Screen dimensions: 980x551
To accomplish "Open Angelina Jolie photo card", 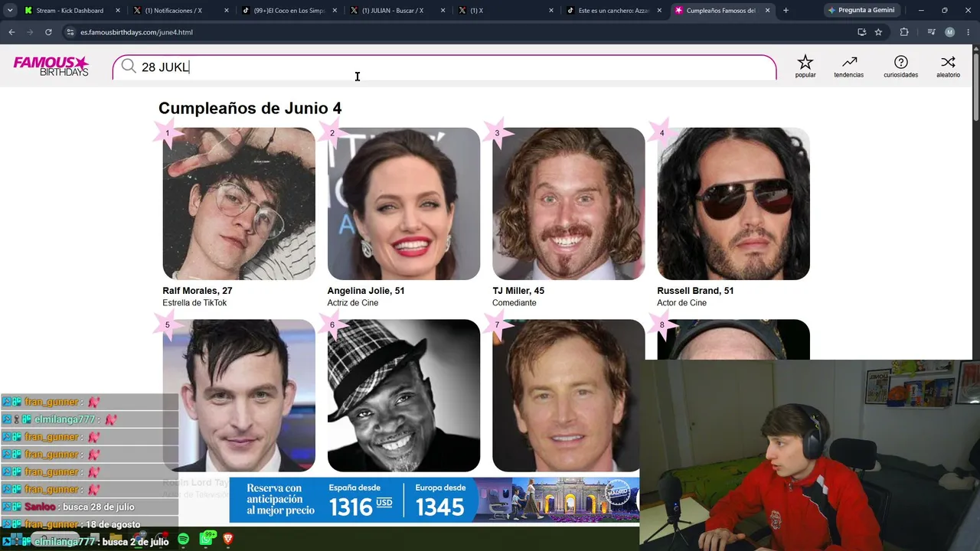I will tap(403, 204).
